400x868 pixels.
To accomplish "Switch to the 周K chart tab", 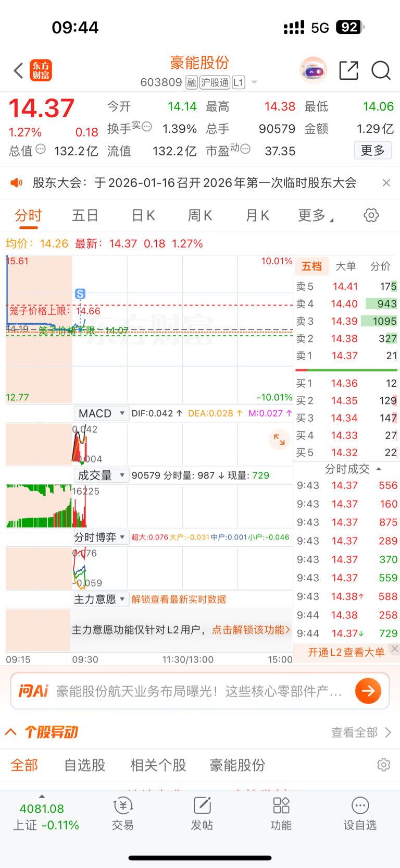I will coord(200,215).
